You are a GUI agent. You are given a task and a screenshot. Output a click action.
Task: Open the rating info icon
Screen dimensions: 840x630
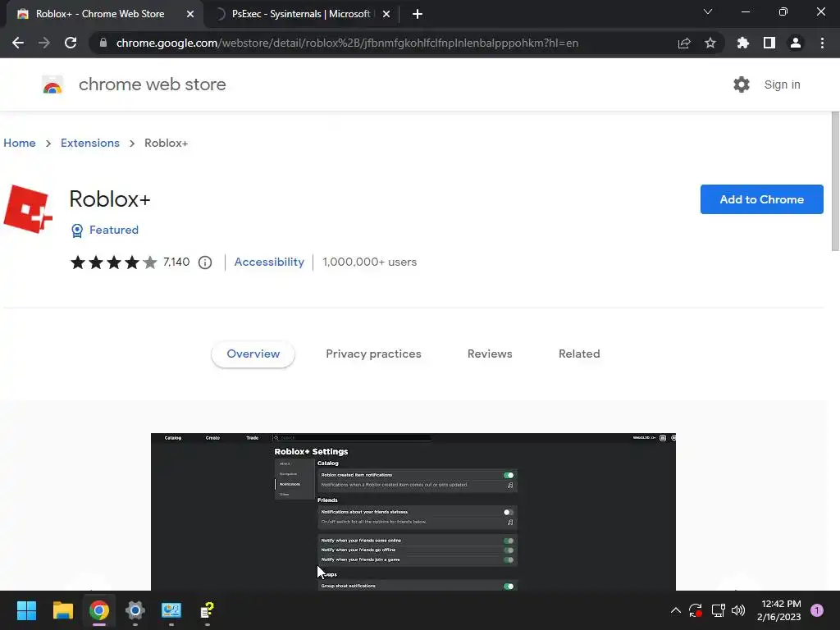click(205, 262)
